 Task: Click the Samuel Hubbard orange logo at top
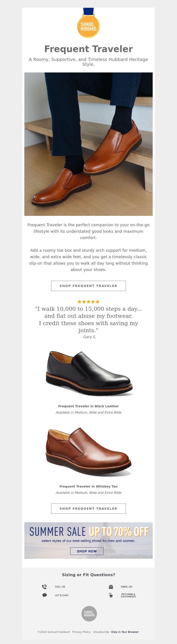88,23
